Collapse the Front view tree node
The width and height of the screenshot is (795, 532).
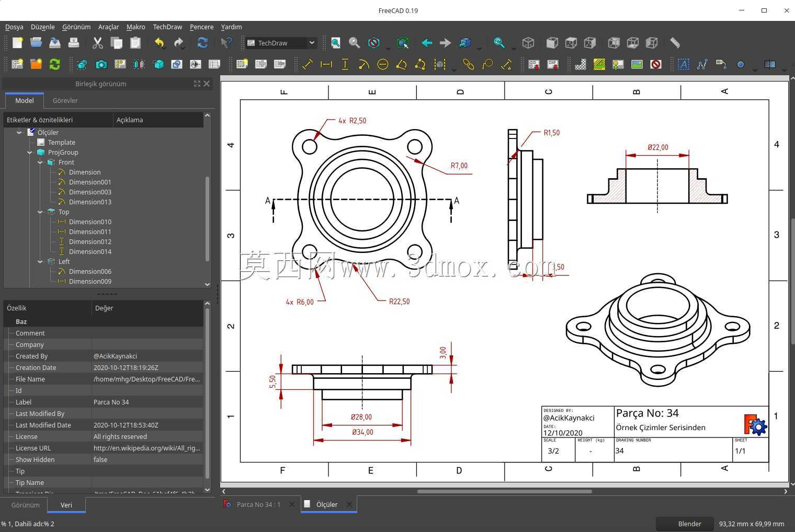point(40,162)
